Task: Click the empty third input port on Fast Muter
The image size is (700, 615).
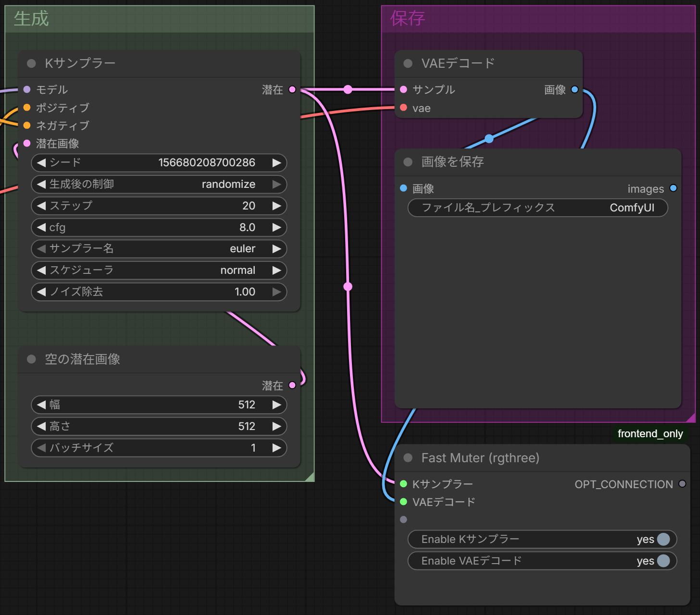Action: 403,519
